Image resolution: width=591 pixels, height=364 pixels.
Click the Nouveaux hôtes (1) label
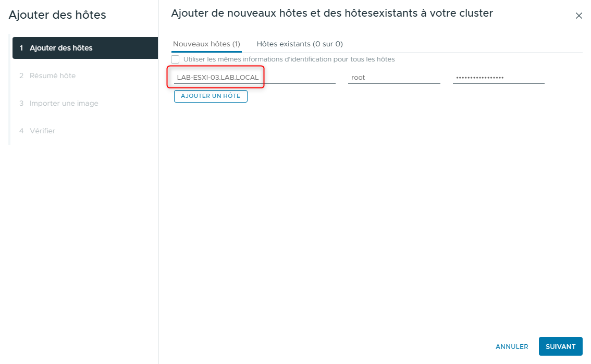(x=205, y=44)
